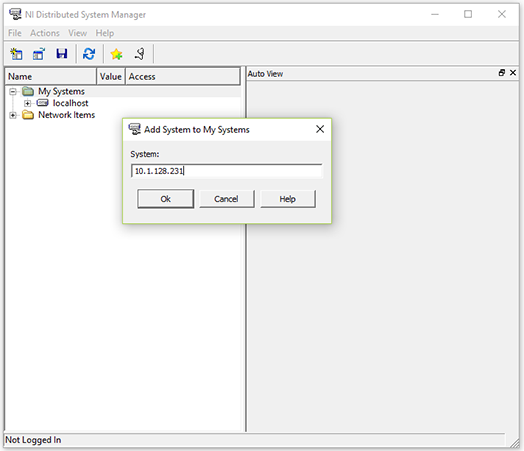This screenshot has width=524, height=451.
Task: Click the Not Logged In status text
Action: tap(33, 440)
